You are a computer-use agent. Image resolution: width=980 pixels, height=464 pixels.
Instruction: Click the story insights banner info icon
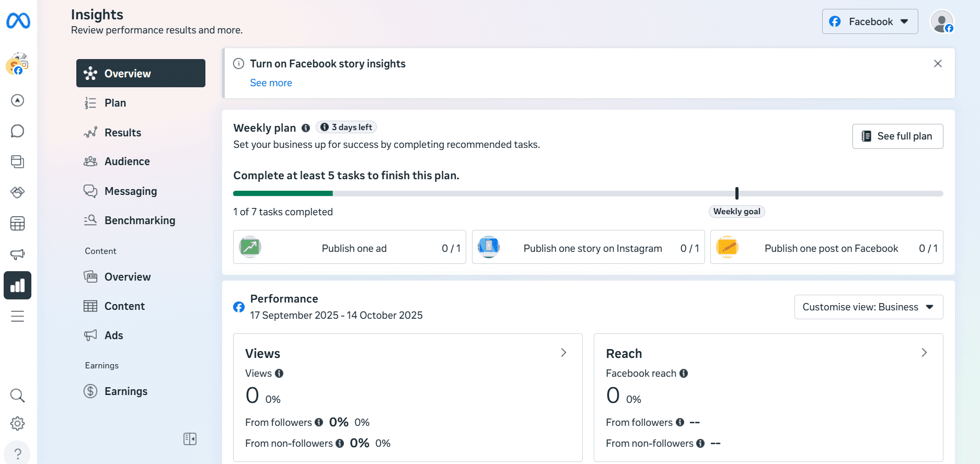238,64
